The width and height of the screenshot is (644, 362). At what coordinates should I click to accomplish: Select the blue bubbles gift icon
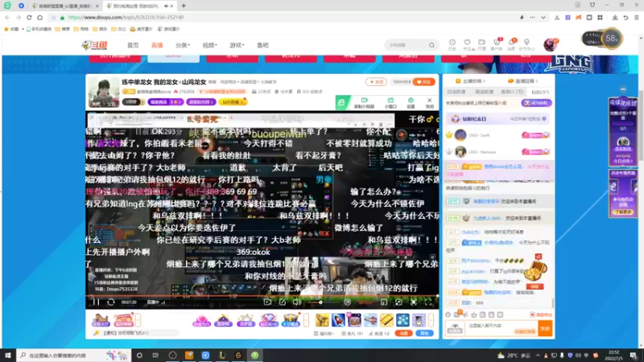[402, 319]
